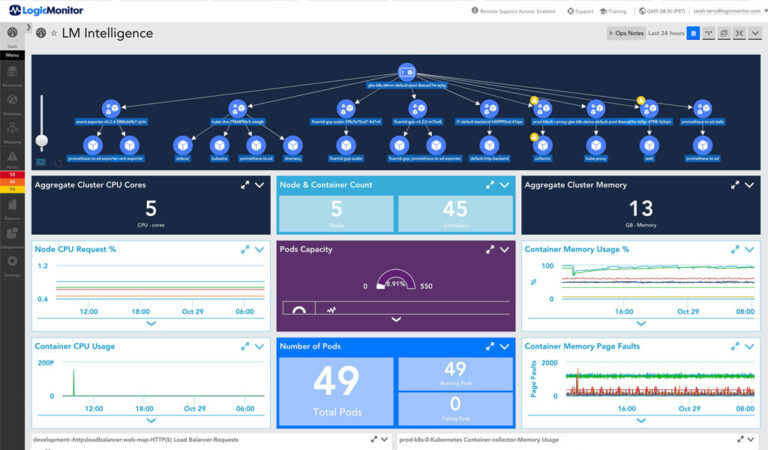Open Resources in the left sidebar
This screenshot has height=450, width=768.
click(x=12, y=77)
